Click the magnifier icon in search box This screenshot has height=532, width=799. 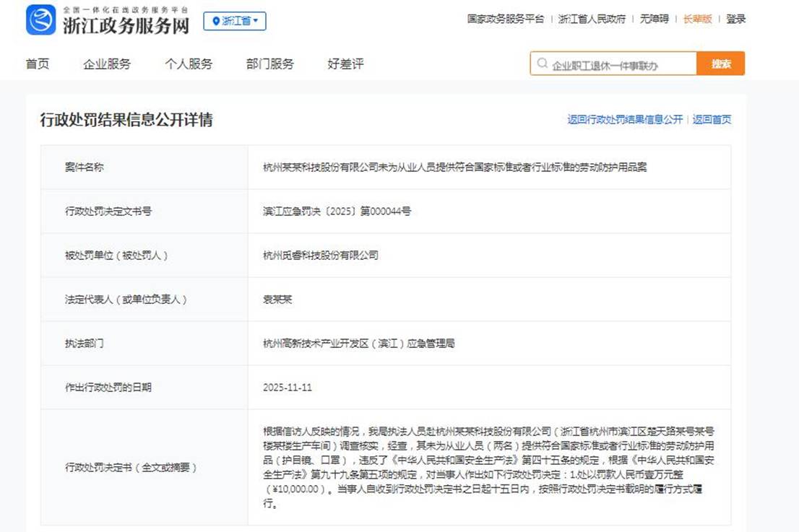[542, 64]
